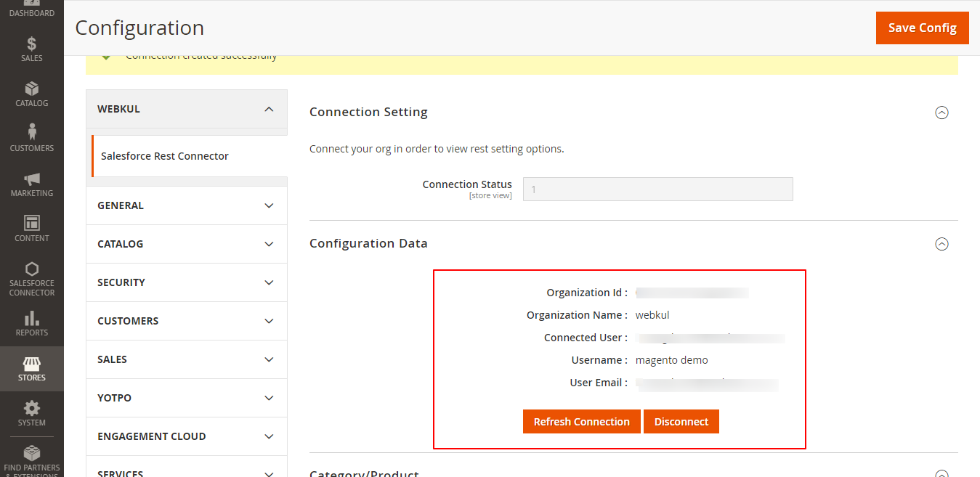Expand the YOTPO config section
The image size is (980, 477).
(x=187, y=398)
